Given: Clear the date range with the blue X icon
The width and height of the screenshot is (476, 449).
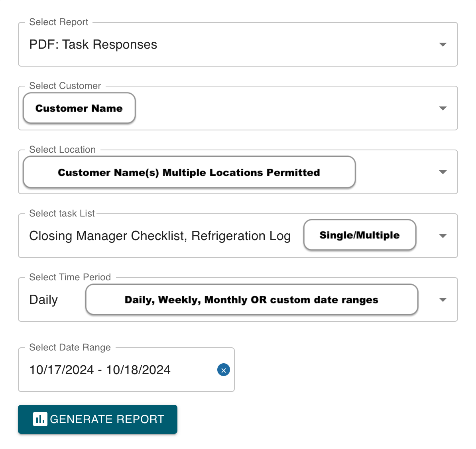Looking at the screenshot, I should [223, 370].
